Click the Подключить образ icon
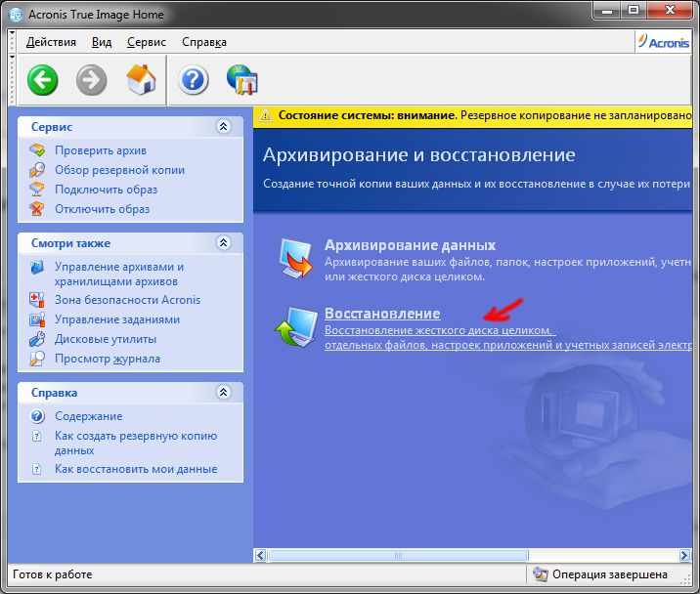The width and height of the screenshot is (700, 594). coord(37,190)
